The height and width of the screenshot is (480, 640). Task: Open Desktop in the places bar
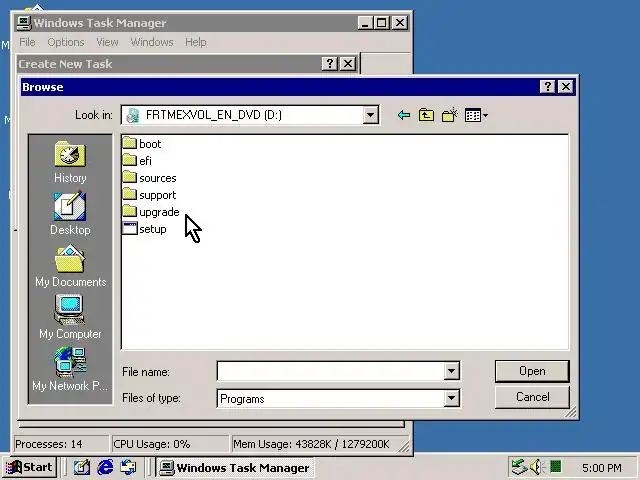[70, 213]
